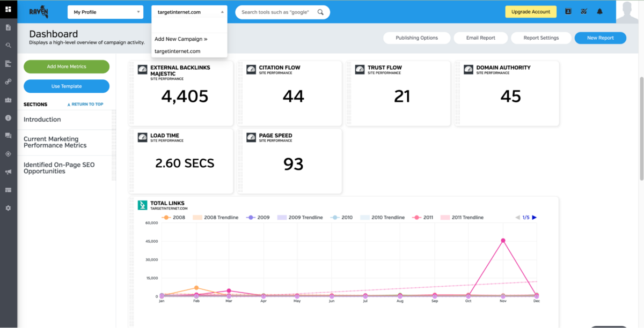Open the megaphone icon in sidebar
Viewport: 644px width, 328px height.
[x=8, y=172]
